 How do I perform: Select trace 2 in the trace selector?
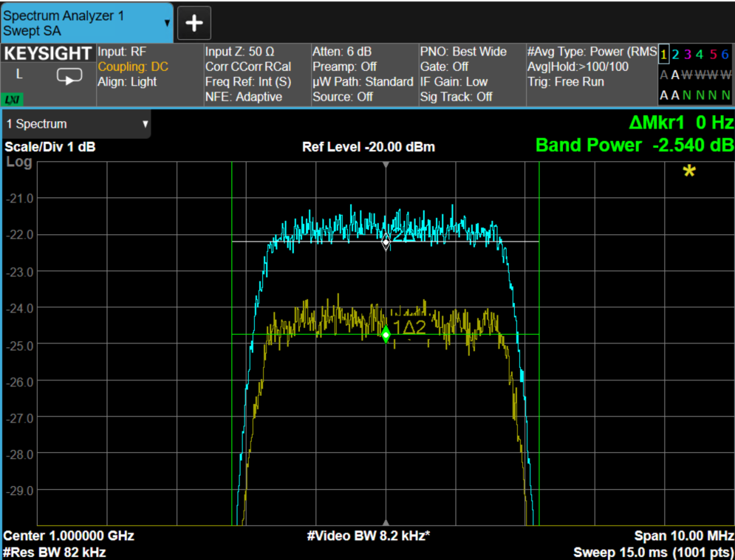click(675, 55)
